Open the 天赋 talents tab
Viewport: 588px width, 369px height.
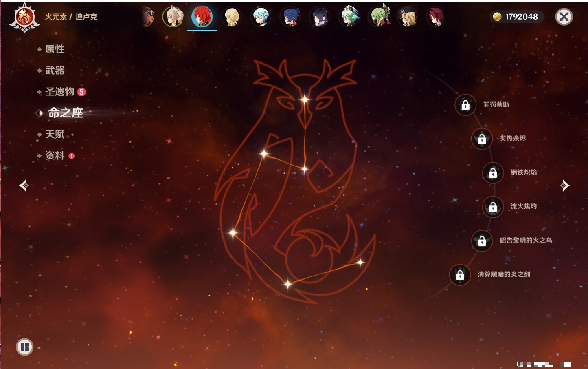point(55,134)
